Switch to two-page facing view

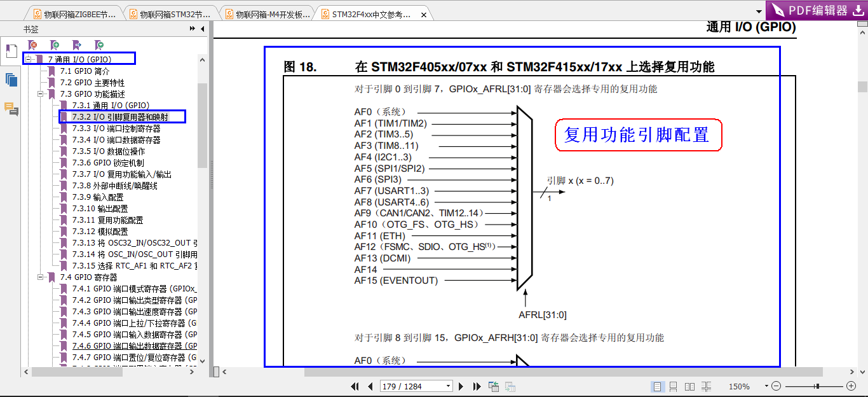689,386
